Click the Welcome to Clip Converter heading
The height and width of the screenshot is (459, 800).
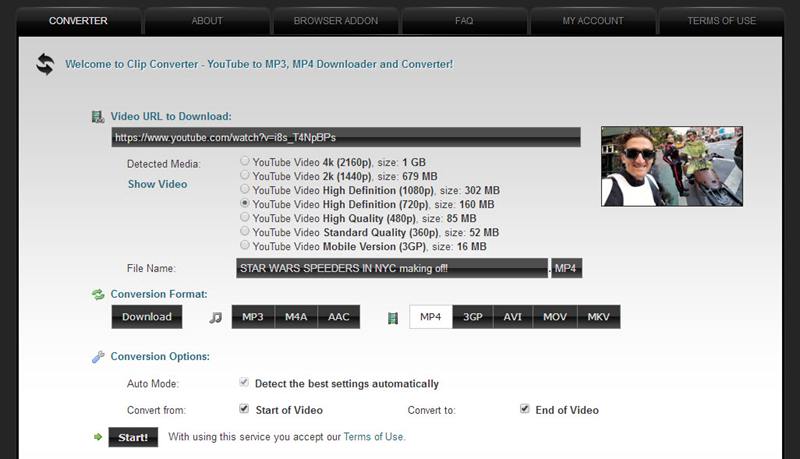tap(259, 64)
